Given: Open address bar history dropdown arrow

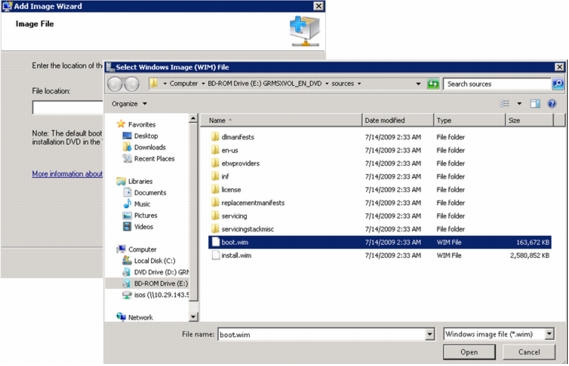Looking at the screenshot, I should click(418, 84).
